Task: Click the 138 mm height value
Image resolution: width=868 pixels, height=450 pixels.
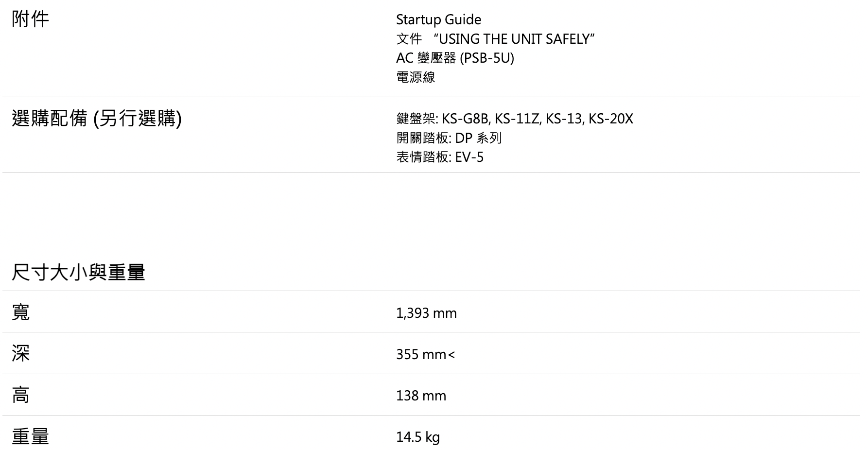Action: point(421,396)
